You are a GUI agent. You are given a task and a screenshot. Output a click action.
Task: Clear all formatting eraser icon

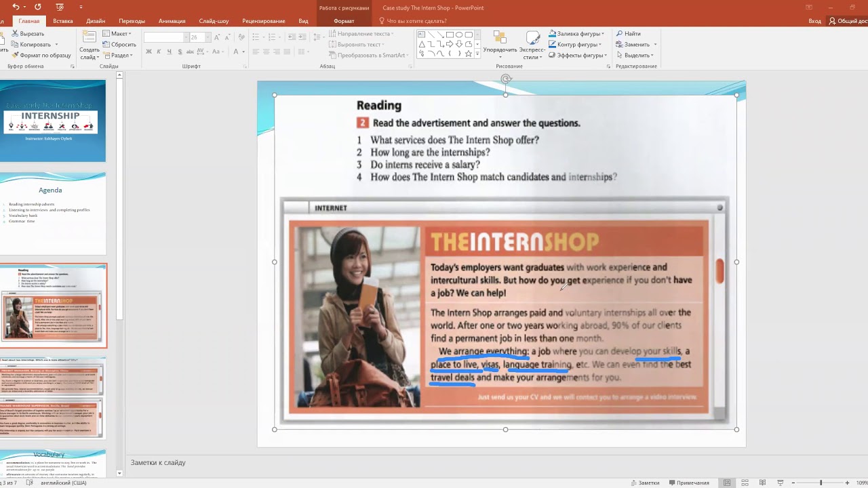[240, 37]
